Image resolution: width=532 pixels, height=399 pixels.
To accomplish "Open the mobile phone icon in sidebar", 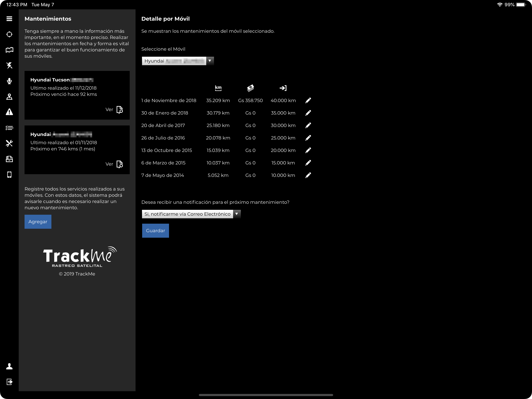I will point(9,175).
